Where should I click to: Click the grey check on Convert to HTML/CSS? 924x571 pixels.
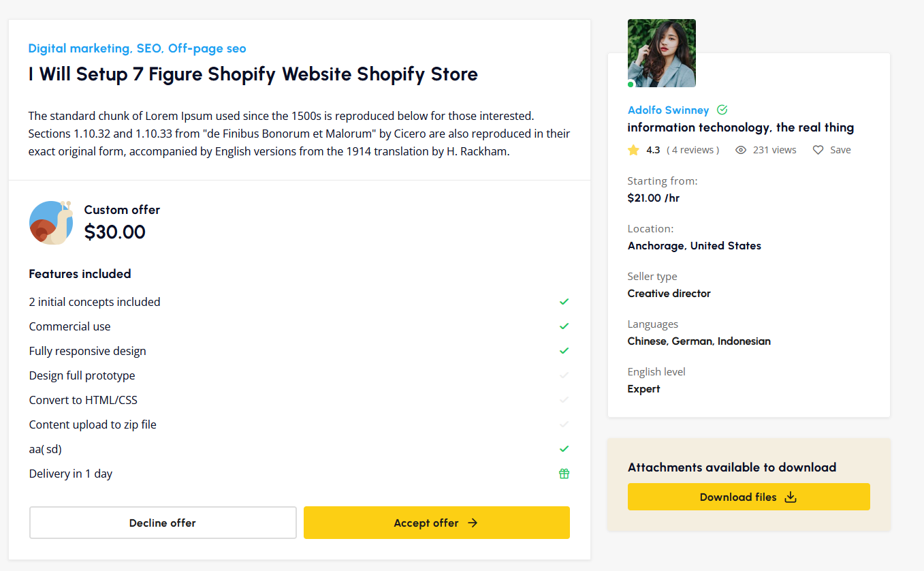point(564,399)
